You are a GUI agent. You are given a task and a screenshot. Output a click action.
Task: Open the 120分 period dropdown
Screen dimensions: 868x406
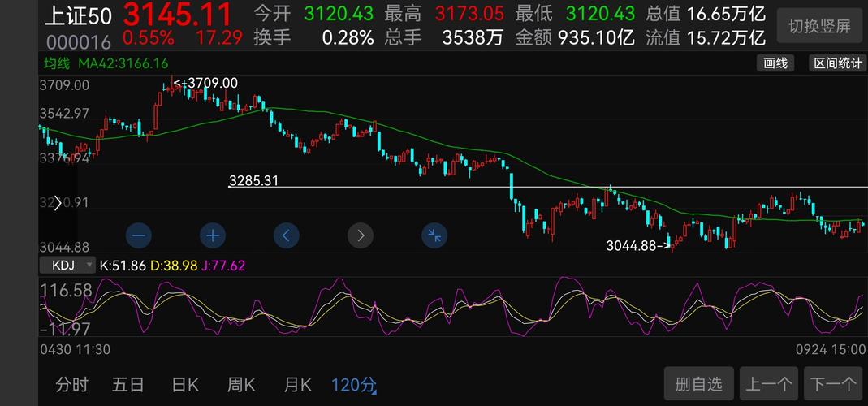[354, 384]
